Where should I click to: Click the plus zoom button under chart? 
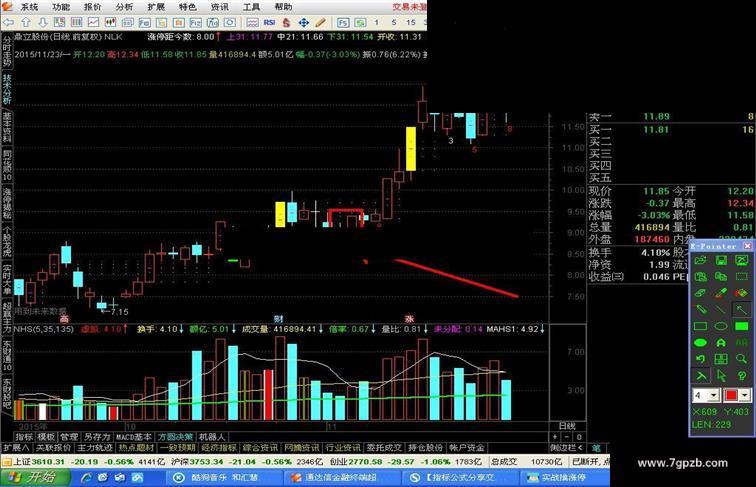555,437
